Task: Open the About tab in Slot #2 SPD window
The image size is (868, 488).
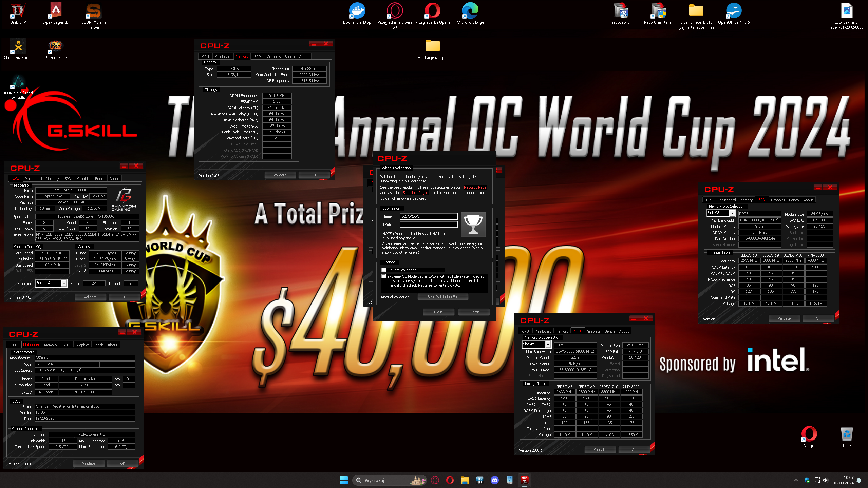Action: 808,200
